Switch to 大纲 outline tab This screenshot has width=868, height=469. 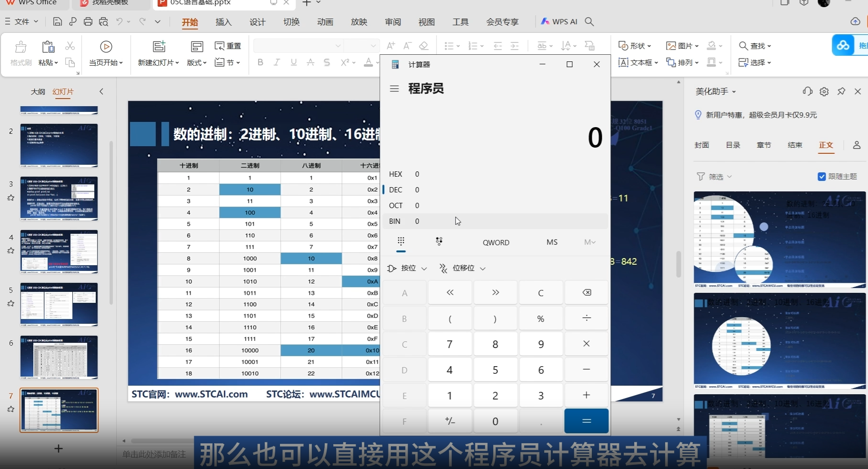pyautogui.click(x=38, y=91)
